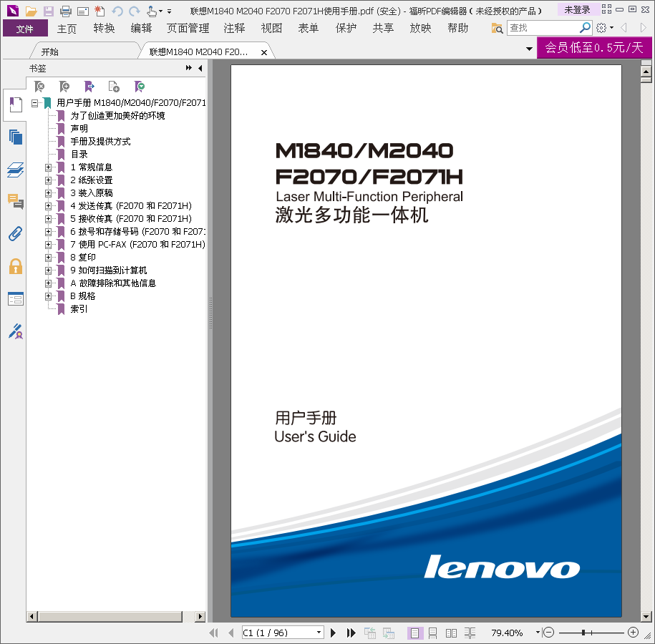Open the Digital signatures panel icon
655x644 pixels.
16,331
